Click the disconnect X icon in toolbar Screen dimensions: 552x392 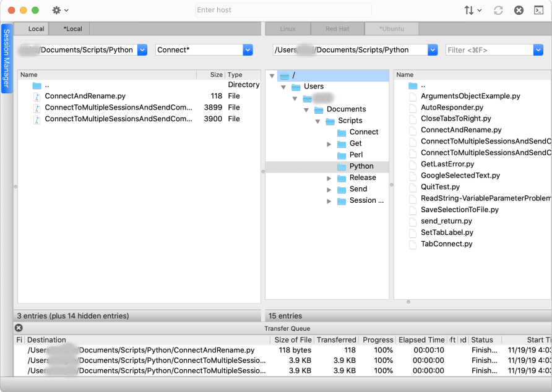pos(519,11)
